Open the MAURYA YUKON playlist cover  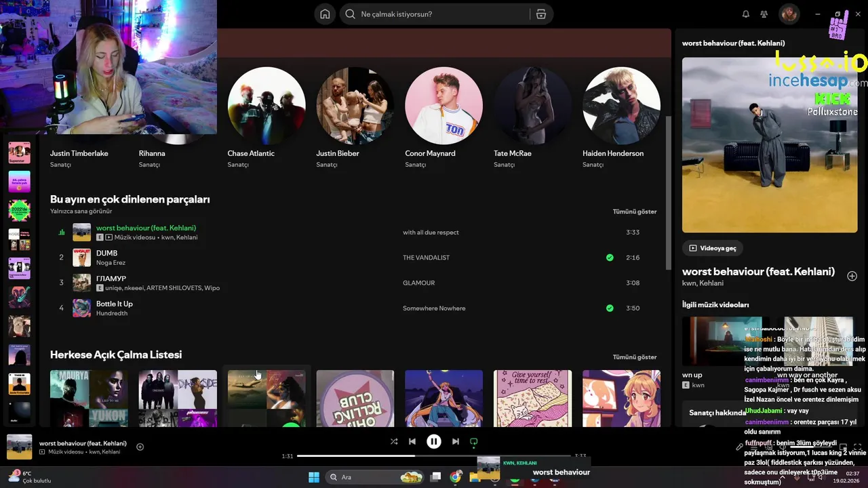(x=89, y=399)
